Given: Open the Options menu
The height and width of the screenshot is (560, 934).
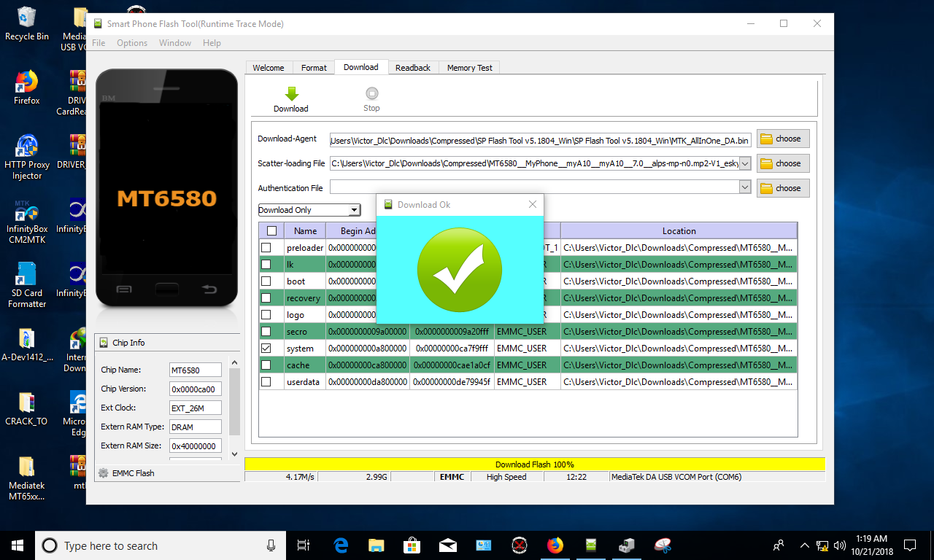Looking at the screenshot, I should [132, 43].
